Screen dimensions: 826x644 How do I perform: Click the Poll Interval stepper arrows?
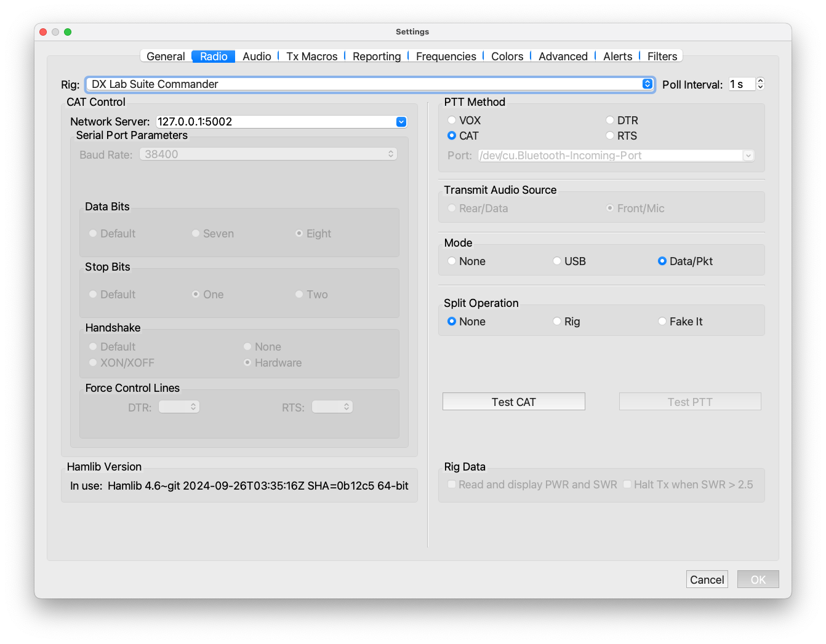[760, 84]
